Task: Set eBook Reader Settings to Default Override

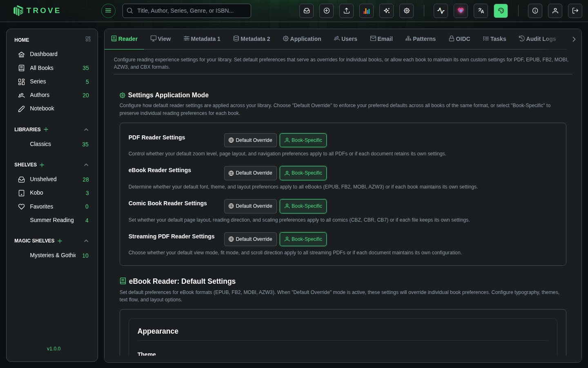Action: [x=250, y=173]
